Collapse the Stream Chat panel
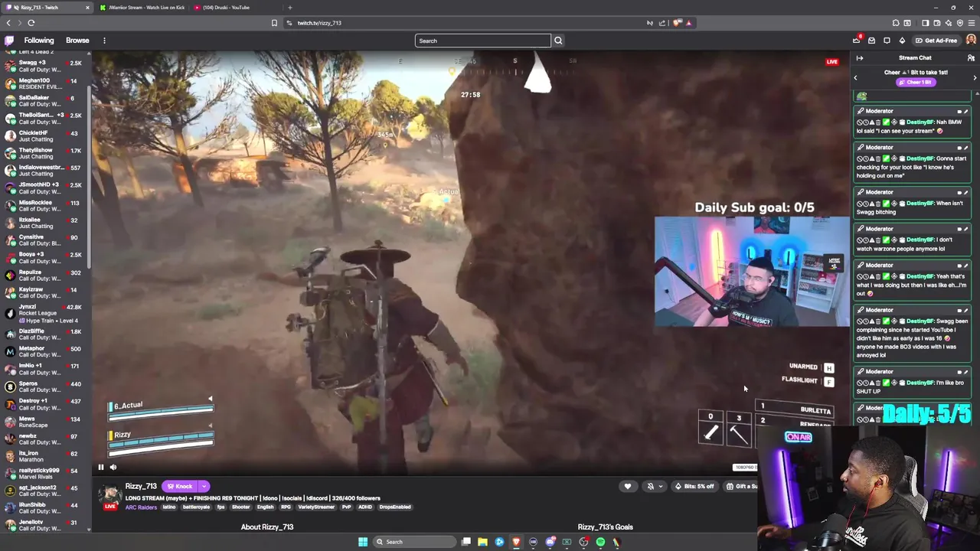This screenshot has height=551, width=980. tap(860, 58)
